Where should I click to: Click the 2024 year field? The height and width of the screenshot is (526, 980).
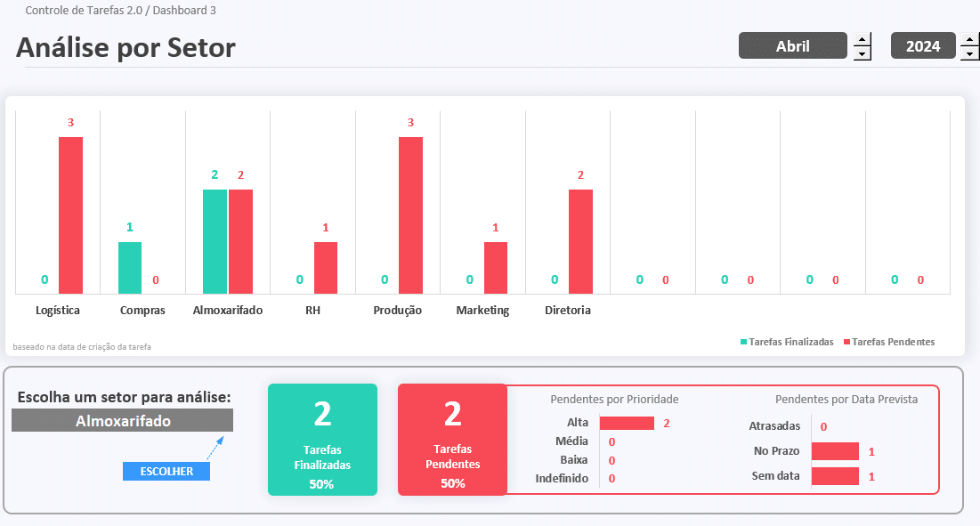click(x=923, y=46)
